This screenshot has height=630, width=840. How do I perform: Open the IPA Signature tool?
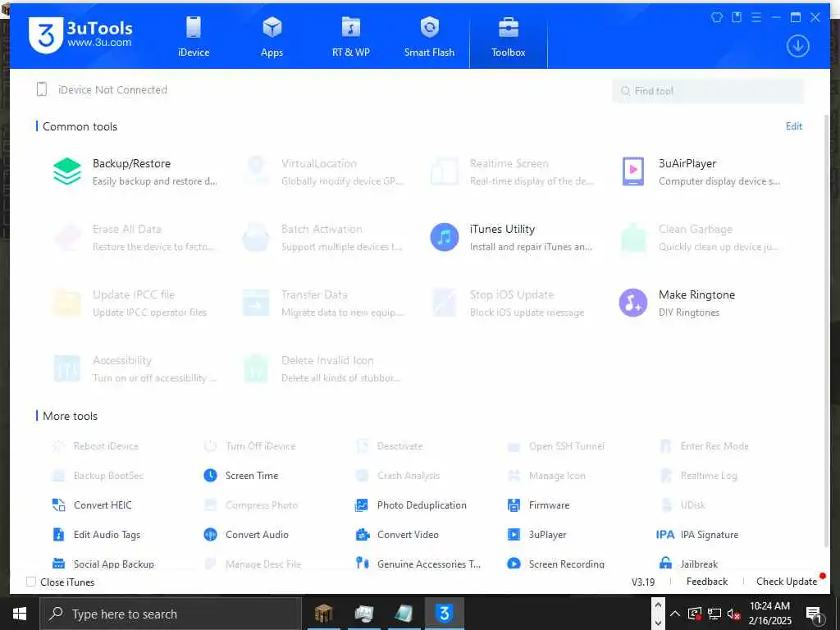pyautogui.click(x=697, y=534)
